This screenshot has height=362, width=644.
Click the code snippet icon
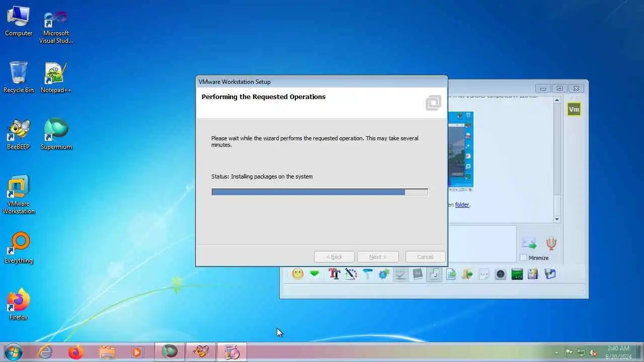tap(484, 274)
